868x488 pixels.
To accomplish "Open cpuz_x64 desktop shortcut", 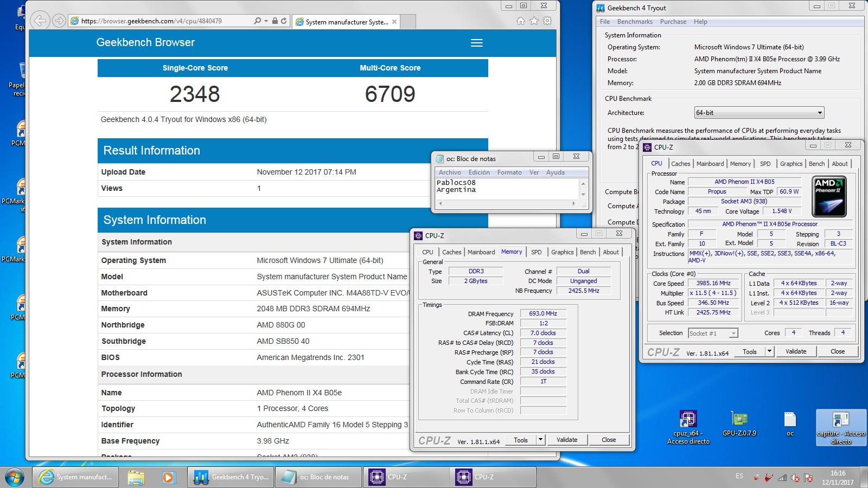I will tap(688, 427).
